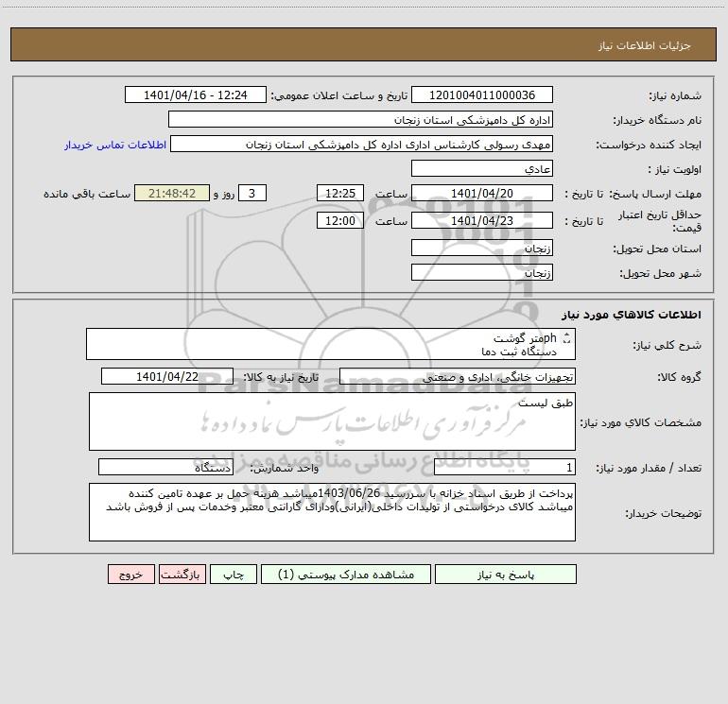Click remaining time countdown 21:48:42
The height and width of the screenshot is (704, 728).
172,193
